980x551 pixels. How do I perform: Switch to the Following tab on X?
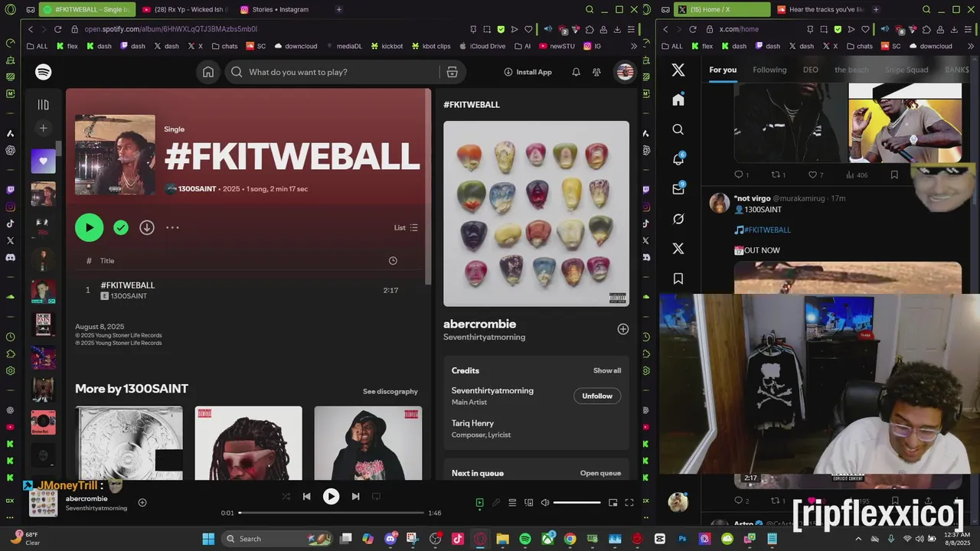(769, 70)
